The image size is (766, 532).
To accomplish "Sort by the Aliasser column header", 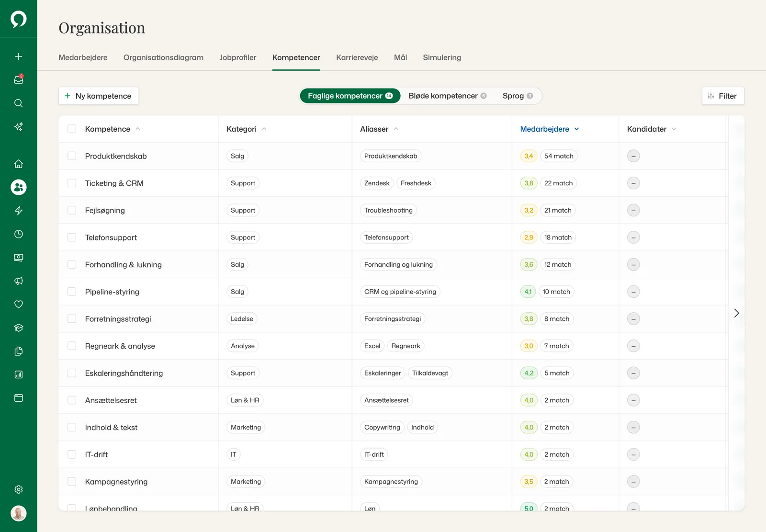I will coord(379,129).
